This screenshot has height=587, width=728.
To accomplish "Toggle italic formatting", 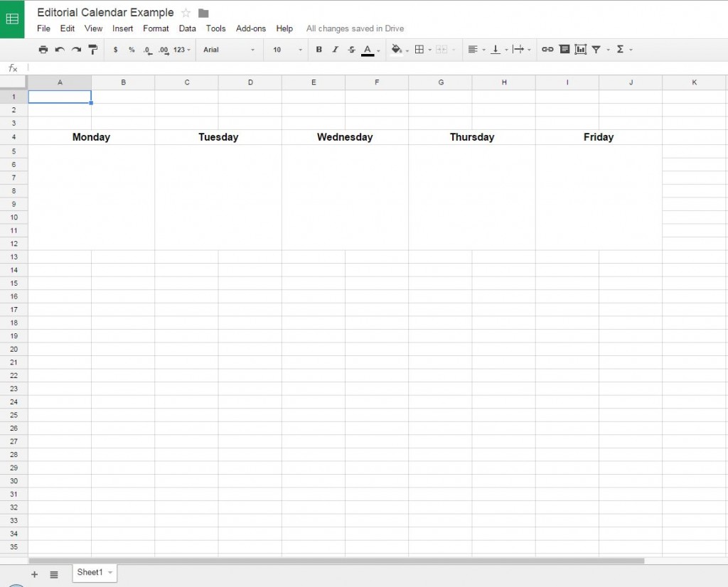I will click(x=335, y=49).
